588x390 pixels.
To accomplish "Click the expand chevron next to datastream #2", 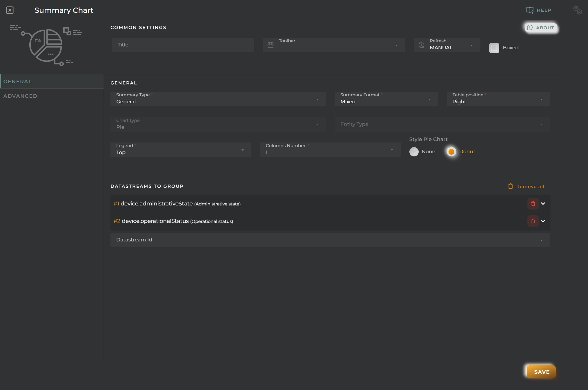I will coord(543,221).
